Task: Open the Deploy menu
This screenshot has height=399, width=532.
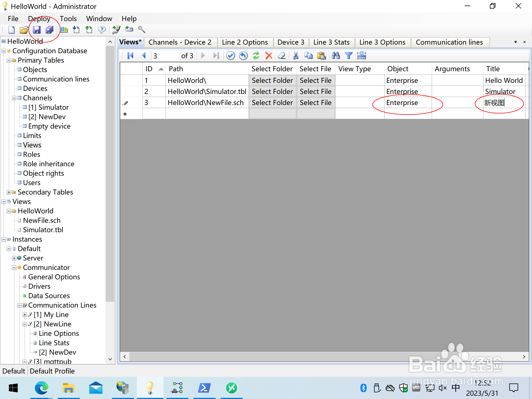Action: point(39,19)
